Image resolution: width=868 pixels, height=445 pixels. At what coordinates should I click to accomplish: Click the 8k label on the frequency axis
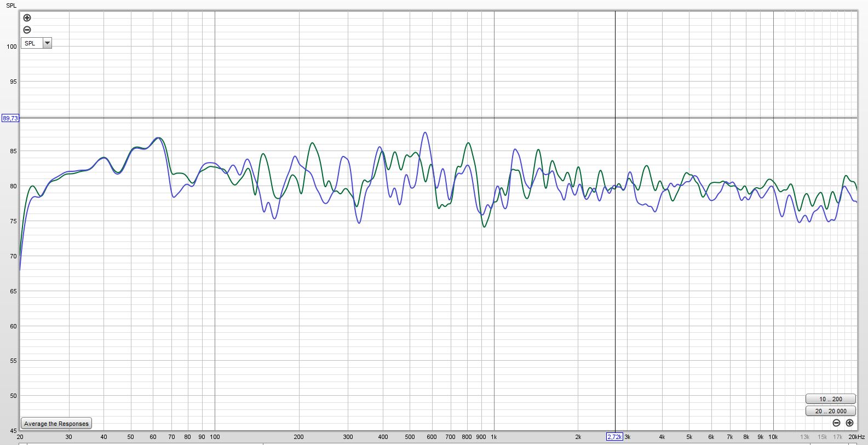[746, 437]
